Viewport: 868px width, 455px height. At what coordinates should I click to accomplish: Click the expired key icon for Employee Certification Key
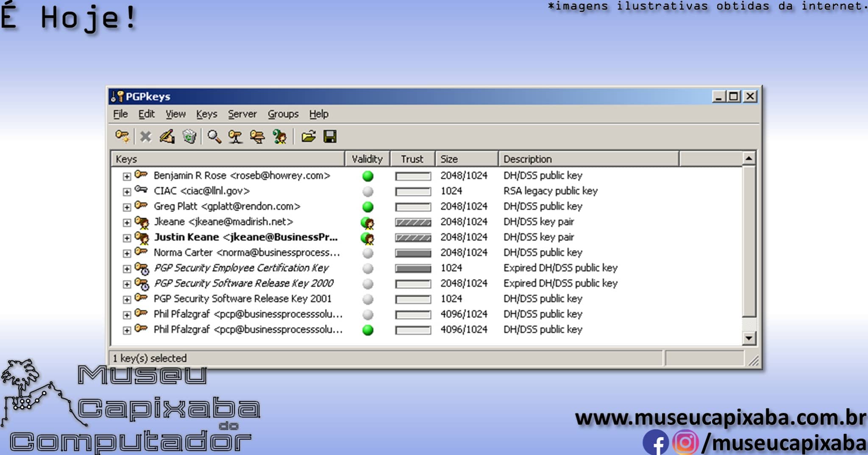pyautogui.click(x=142, y=268)
